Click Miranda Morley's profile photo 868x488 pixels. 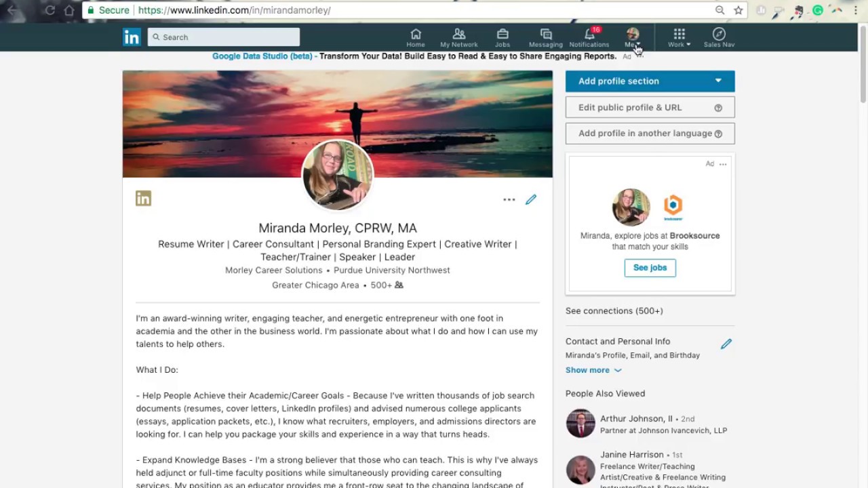click(x=337, y=176)
